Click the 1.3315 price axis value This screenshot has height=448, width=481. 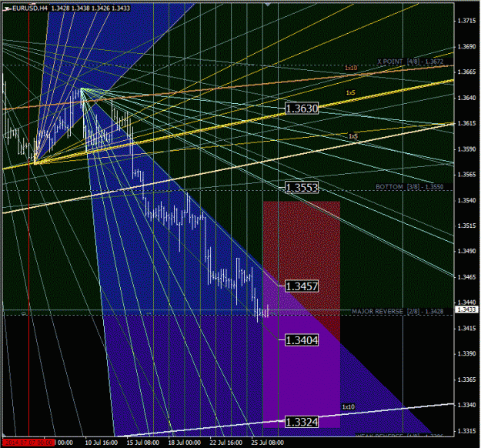[466, 431]
